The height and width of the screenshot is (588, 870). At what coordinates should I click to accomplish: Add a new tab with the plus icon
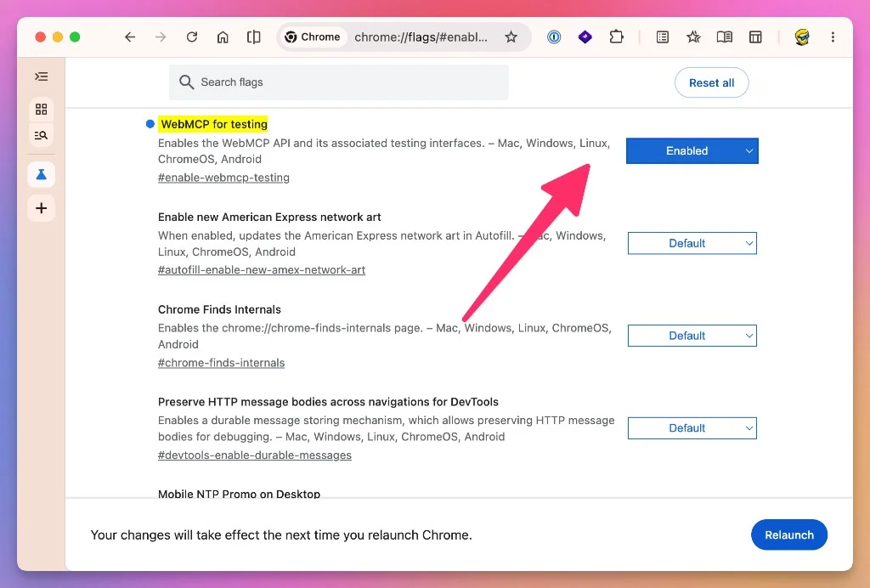tap(41, 208)
